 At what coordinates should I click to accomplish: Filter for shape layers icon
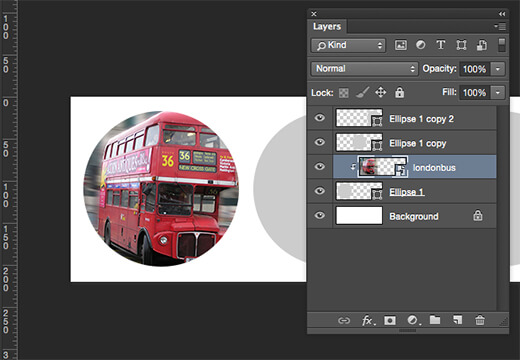461,45
